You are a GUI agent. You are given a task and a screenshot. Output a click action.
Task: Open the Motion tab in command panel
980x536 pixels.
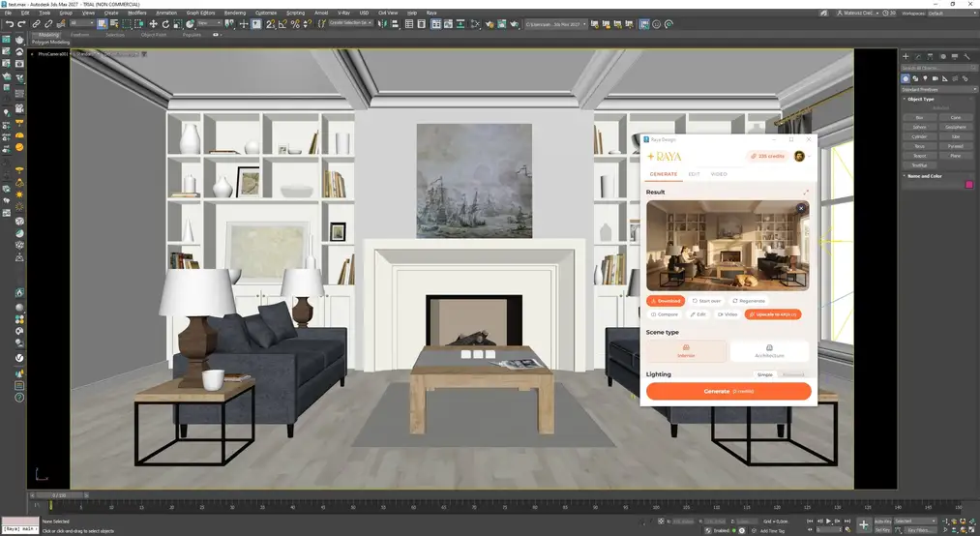pyautogui.click(x=943, y=56)
